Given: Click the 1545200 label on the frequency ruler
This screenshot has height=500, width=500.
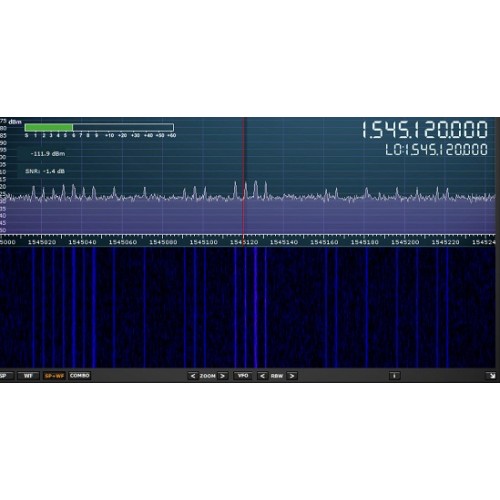Looking at the screenshot, I should [405, 242].
